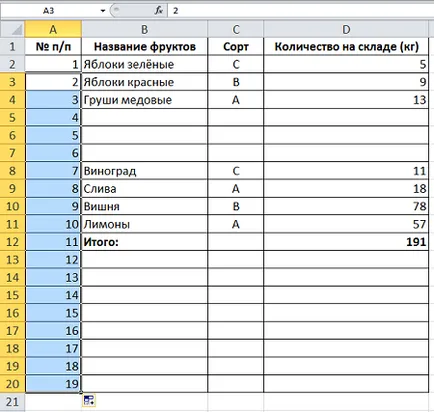434x412 pixels.
Task: Select the Лимоны cell
Action: tap(144, 224)
